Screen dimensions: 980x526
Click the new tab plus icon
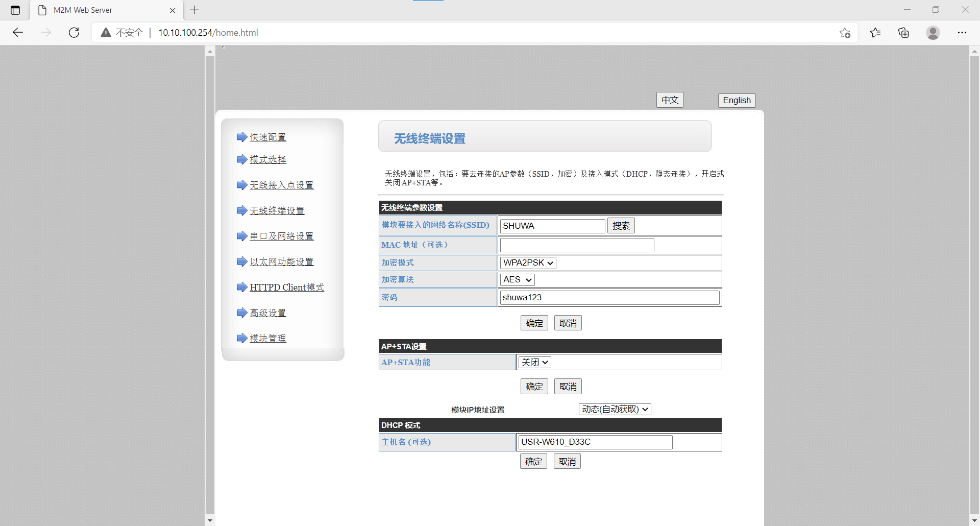(194, 10)
